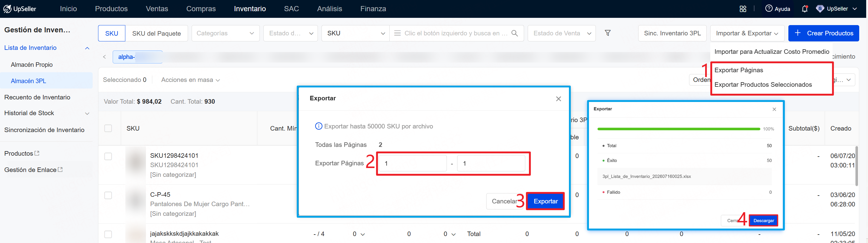The height and width of the screenshot is (243, 868).
Task: Check the C-P-45 row checkbox
Action: point(108,196)
